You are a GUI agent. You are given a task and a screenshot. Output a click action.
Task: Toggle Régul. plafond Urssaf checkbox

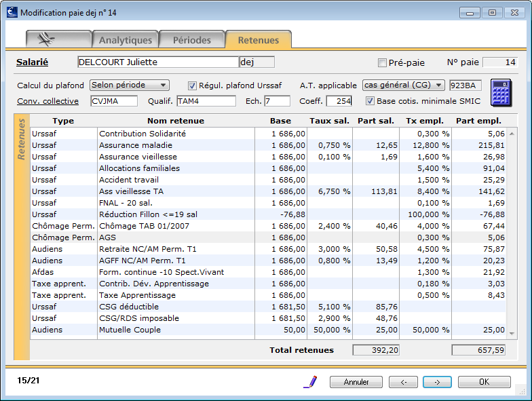point(192,85)
